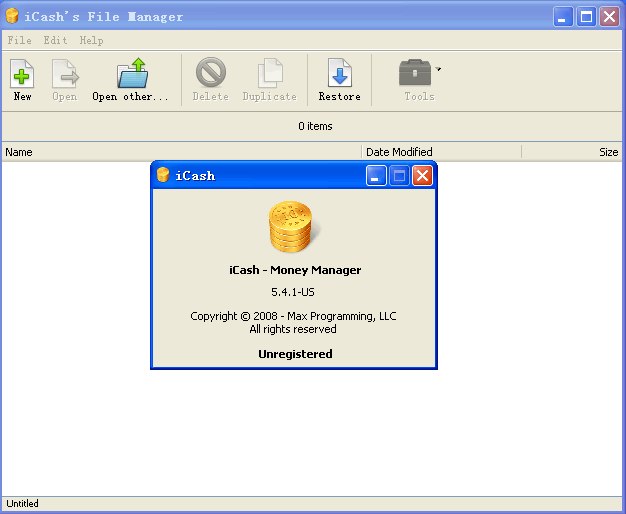Click the Delete toolbar icon
626x514 pixels.
pos(211,72)
